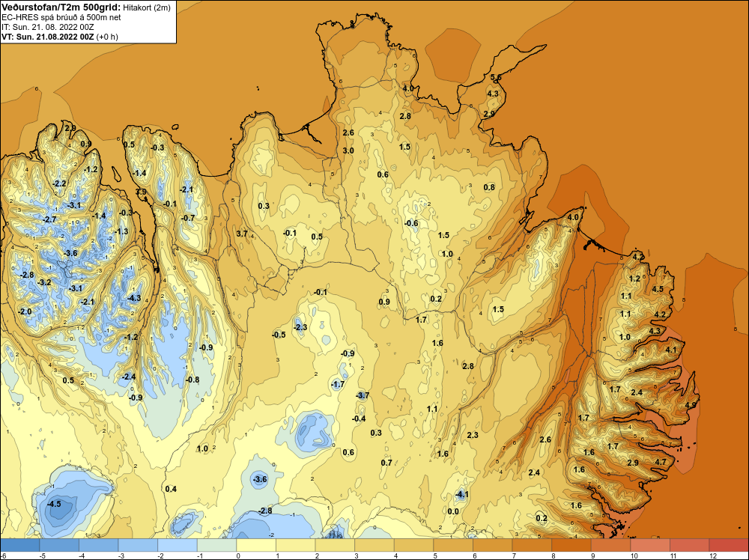The image size is (749, 560).
Task: Click the '(+0 h)' forecast offset text
Action: (107, 37)
